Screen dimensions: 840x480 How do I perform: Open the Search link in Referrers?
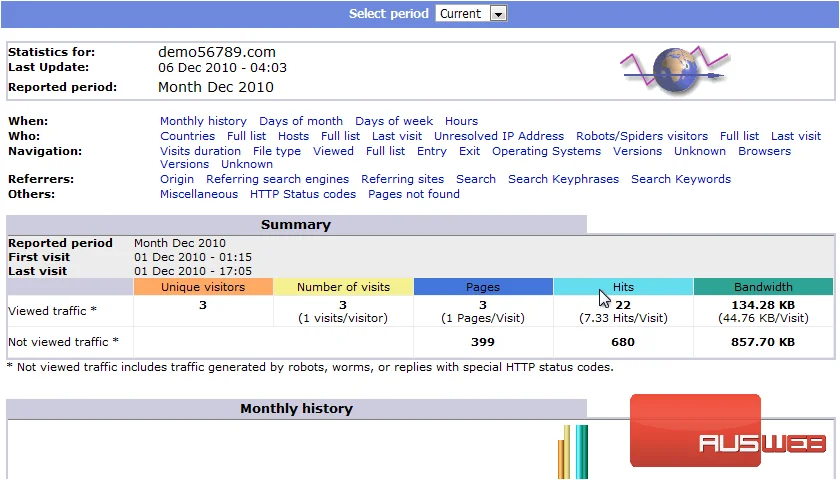coord(476,179)
